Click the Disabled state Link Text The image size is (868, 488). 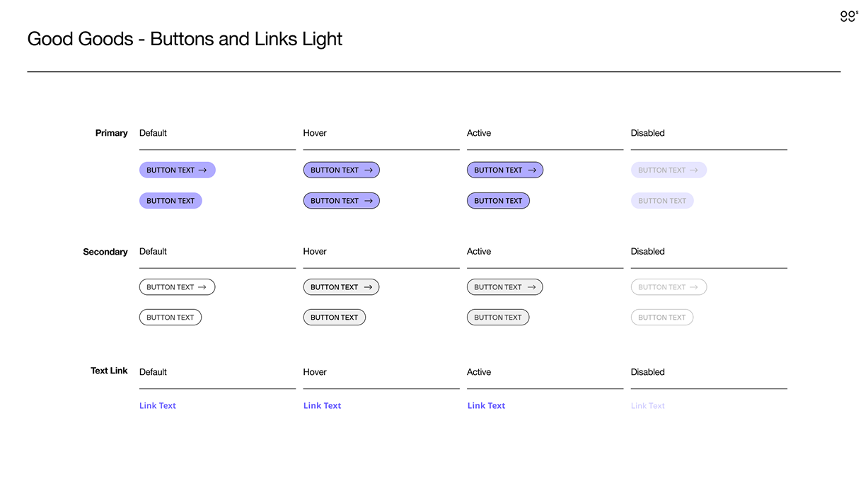pos(648,406)
